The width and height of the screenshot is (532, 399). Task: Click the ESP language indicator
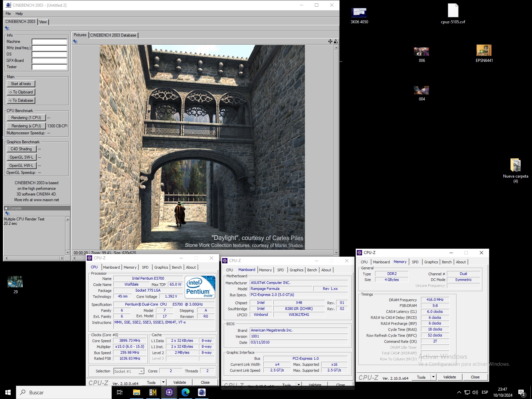tap(485, 392)
